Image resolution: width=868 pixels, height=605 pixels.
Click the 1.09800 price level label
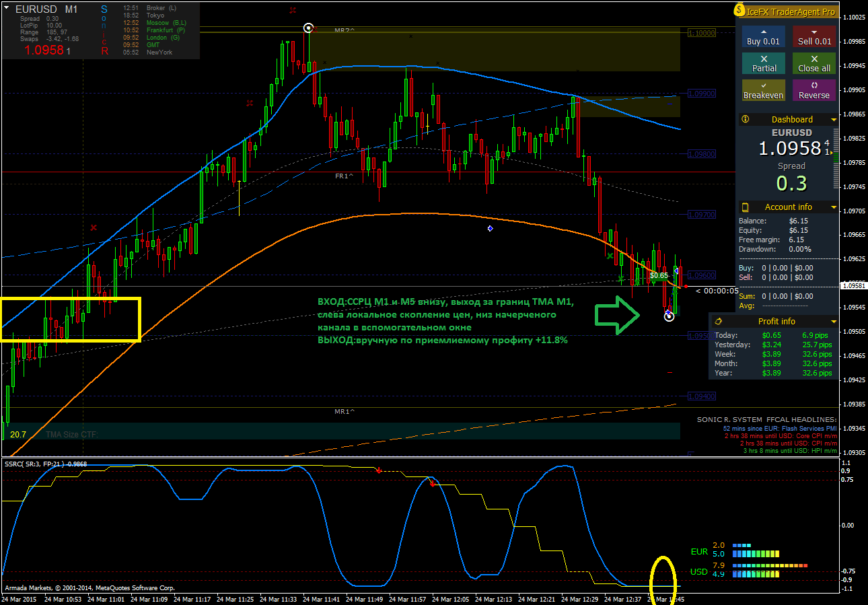point(702,153)
